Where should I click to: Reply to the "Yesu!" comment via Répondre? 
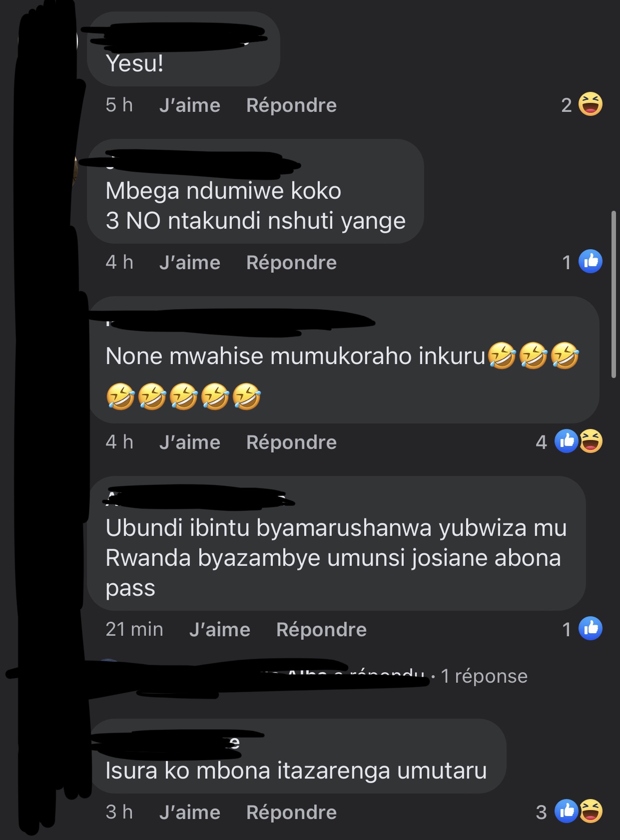coord(292,105)
